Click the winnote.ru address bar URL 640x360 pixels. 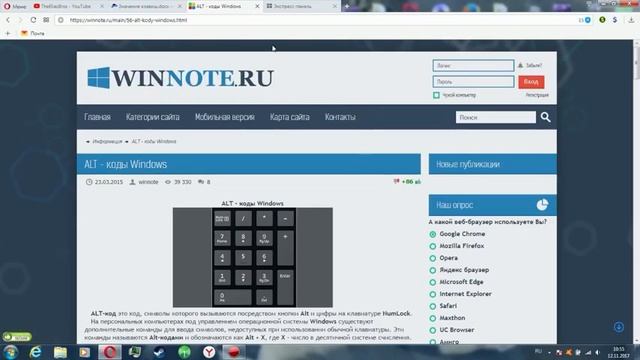click(x=128, y=20)
